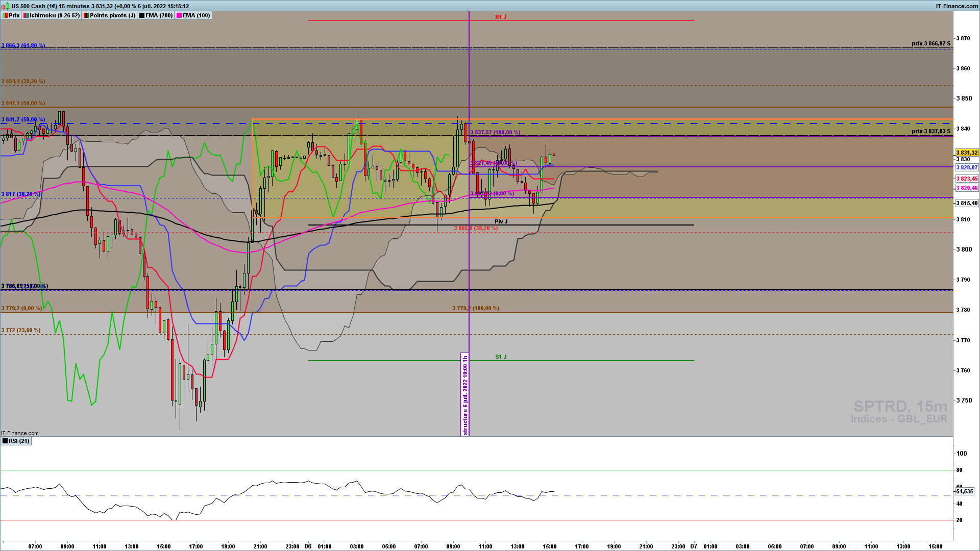
Task: Open Points pivots (J) indicator label
Action: (x=109, y=15)
